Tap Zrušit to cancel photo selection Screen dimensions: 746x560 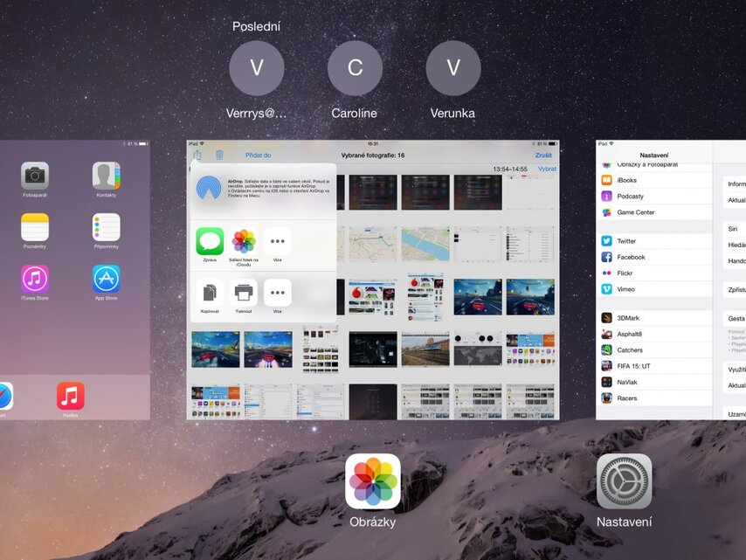[542, 155]
